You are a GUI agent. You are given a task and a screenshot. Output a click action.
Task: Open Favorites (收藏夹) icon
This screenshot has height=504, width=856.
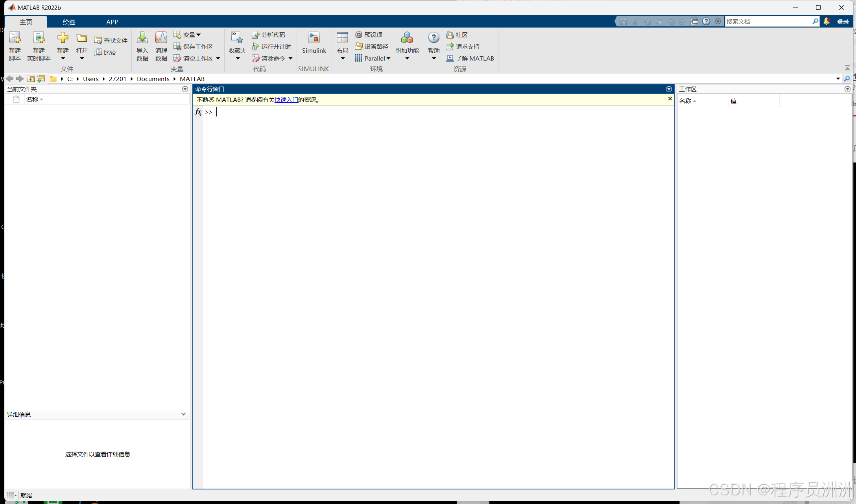coord(237,38)
